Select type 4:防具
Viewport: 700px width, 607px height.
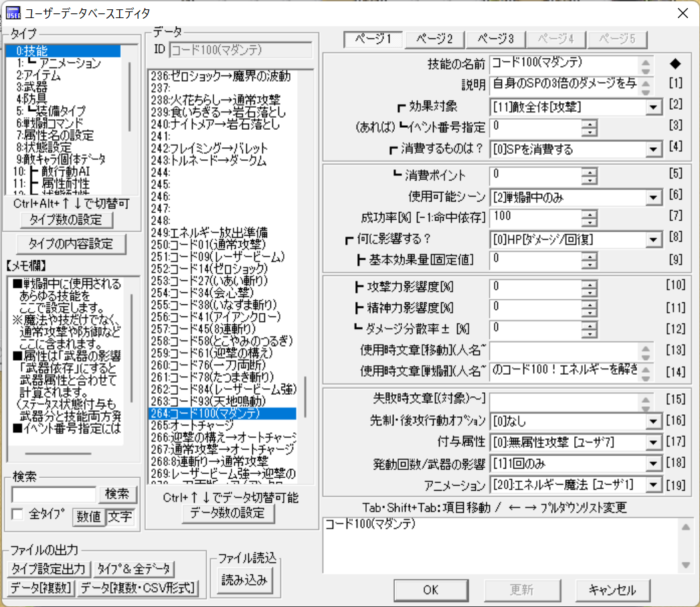[64, 99]
